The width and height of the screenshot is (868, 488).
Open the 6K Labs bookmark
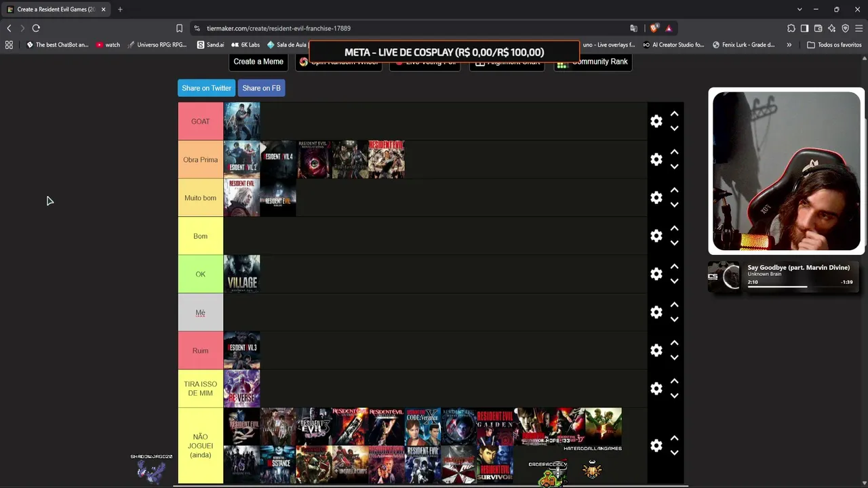tap(245, 45)
